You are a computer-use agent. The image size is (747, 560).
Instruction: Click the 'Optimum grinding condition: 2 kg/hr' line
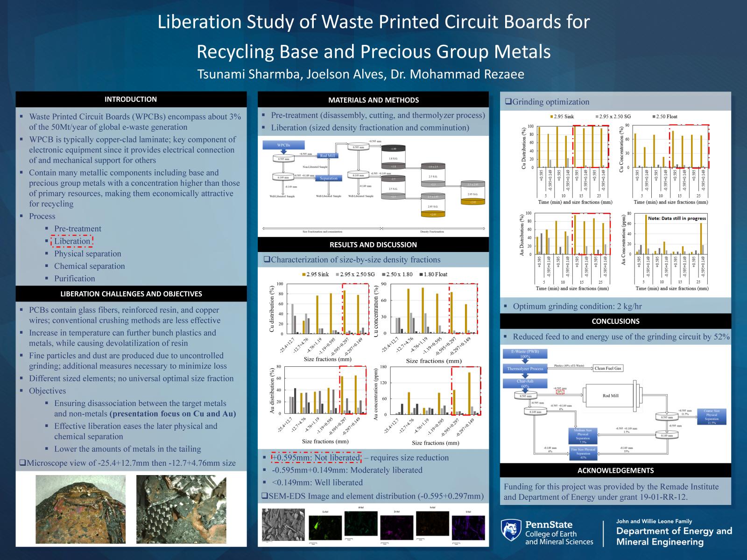578,307
